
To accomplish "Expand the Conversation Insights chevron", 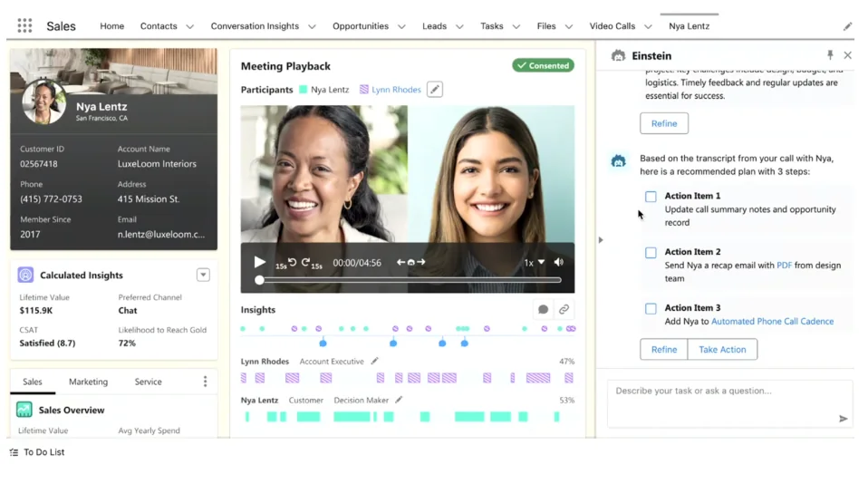I will (x=312, y=26).
